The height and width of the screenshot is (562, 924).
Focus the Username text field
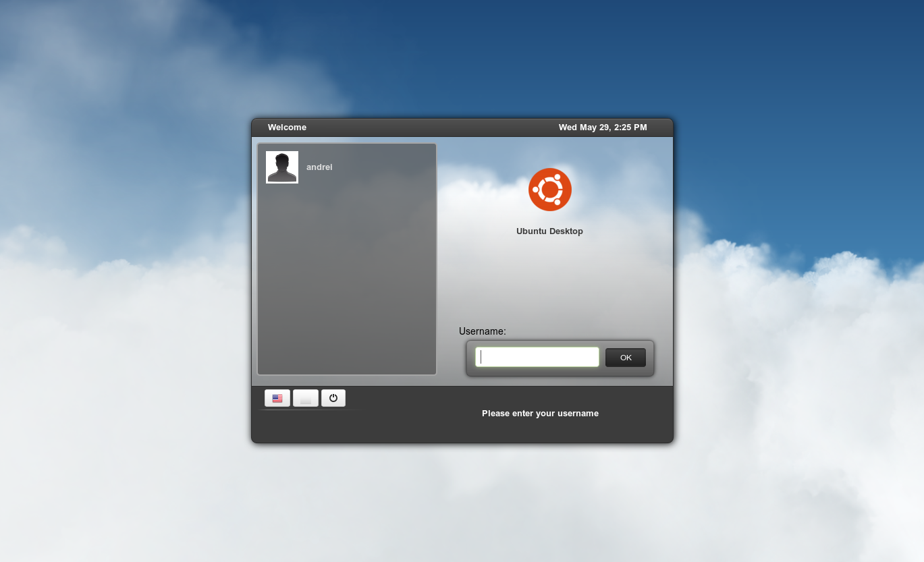(x=537, y=356)
